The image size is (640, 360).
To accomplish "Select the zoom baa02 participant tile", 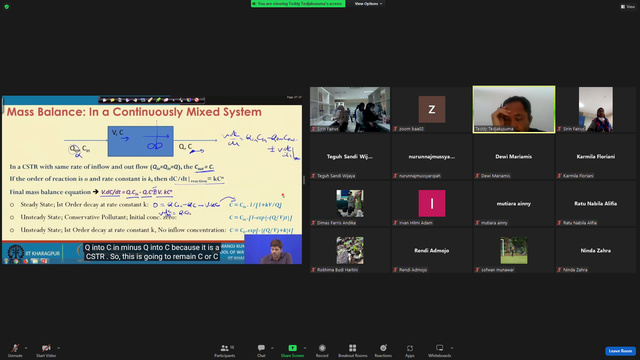I will pos(432,109).
